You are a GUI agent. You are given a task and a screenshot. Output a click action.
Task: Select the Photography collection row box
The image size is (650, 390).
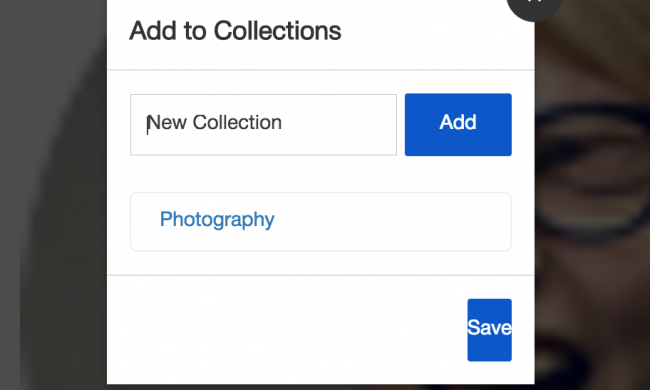point(320,221)
